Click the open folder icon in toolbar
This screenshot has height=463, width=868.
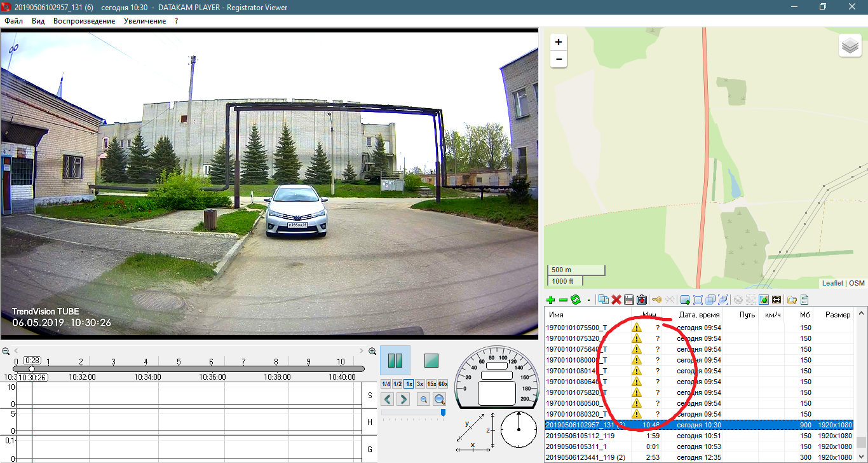(x=792, y=300)
